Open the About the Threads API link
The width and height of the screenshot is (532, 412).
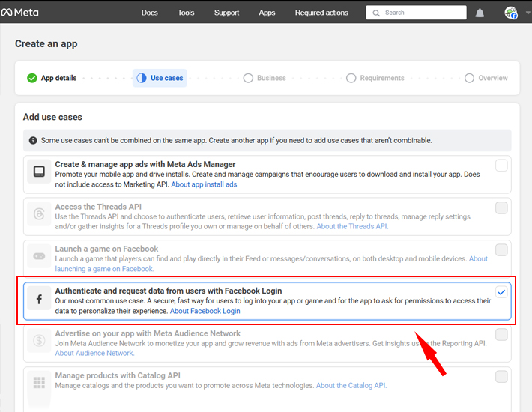(352, 226)
